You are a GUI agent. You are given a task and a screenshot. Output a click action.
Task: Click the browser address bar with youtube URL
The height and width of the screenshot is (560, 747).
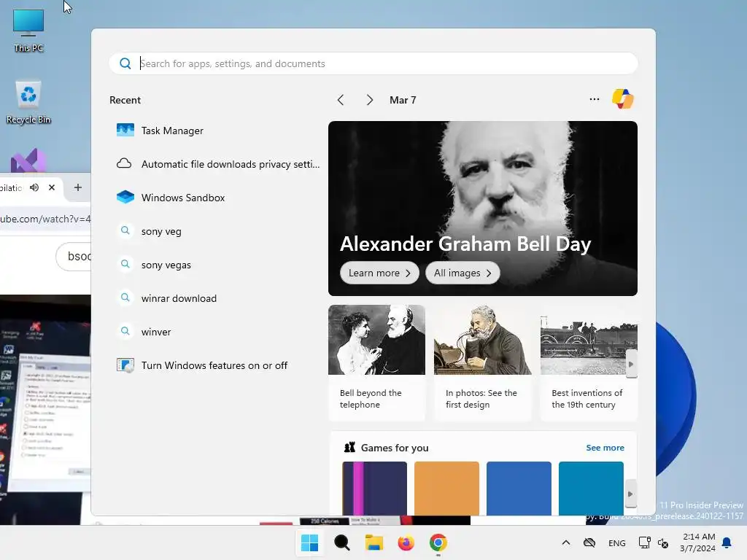click(45, 219)
